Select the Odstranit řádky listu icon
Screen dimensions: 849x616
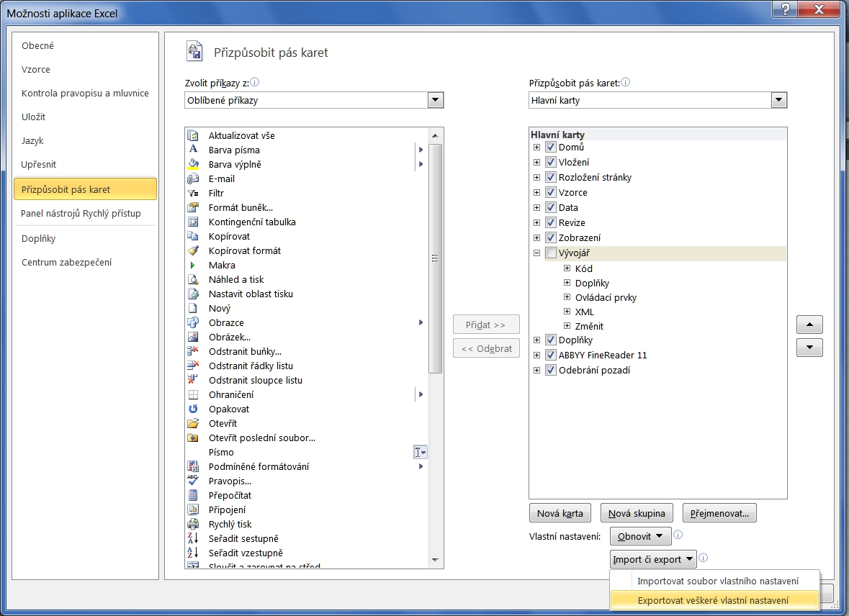(x=193, y=366)
